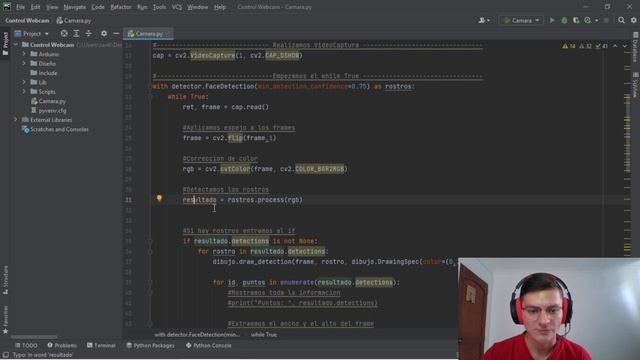Open the user account icon dropdown

click(x=484, y=20)
